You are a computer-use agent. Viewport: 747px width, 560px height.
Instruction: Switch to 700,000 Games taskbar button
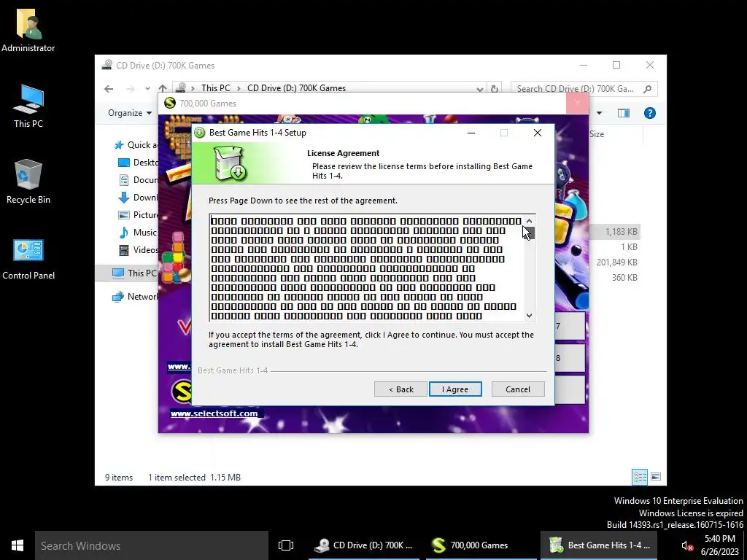(481, 545)
